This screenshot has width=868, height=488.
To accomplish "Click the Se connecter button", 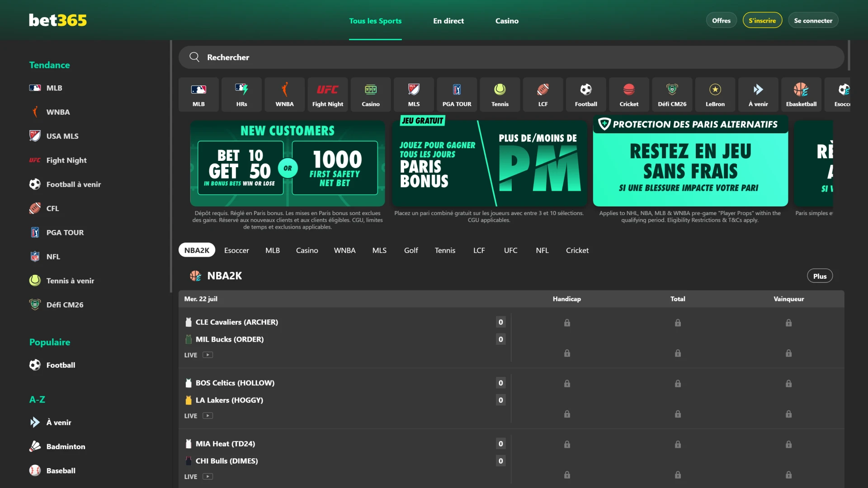I will 813,20.
